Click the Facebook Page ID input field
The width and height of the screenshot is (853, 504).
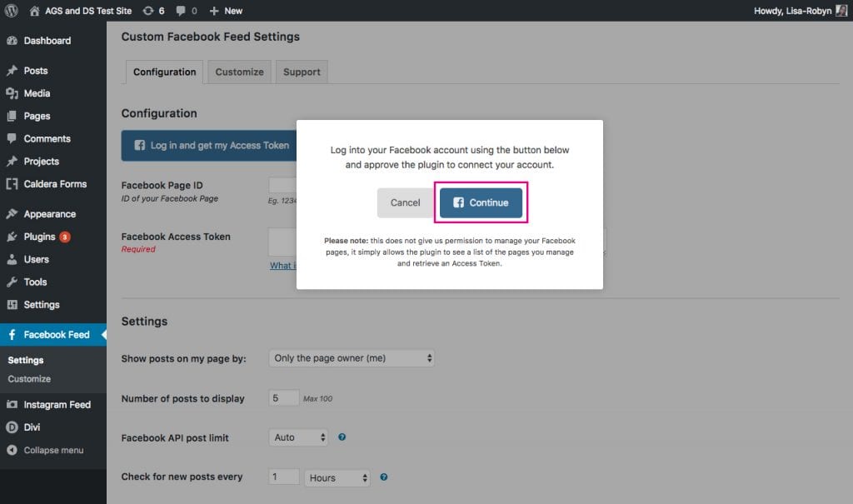(x=282, y=185)
